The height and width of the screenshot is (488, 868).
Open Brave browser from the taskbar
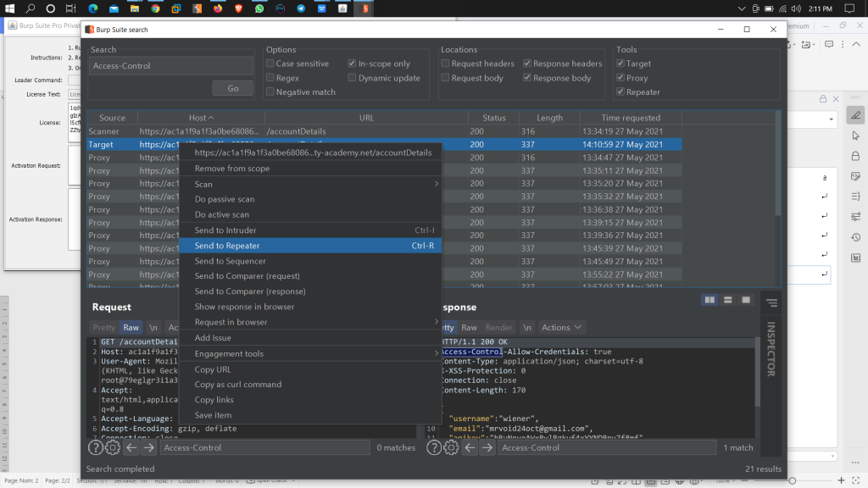(x=238, y=8)
